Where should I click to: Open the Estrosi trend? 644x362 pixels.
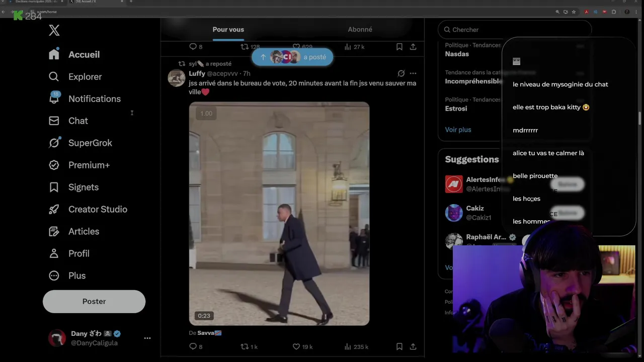(x=456, y=108)
